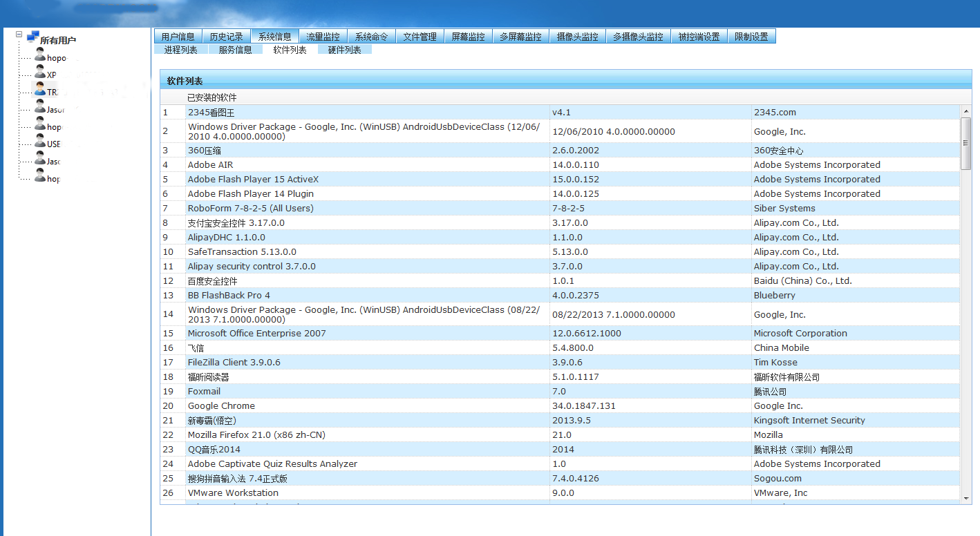The image size is (980, 536).
Task: Select 搜狗拼音输入法 7.4正式版
Action: point(560,478)
